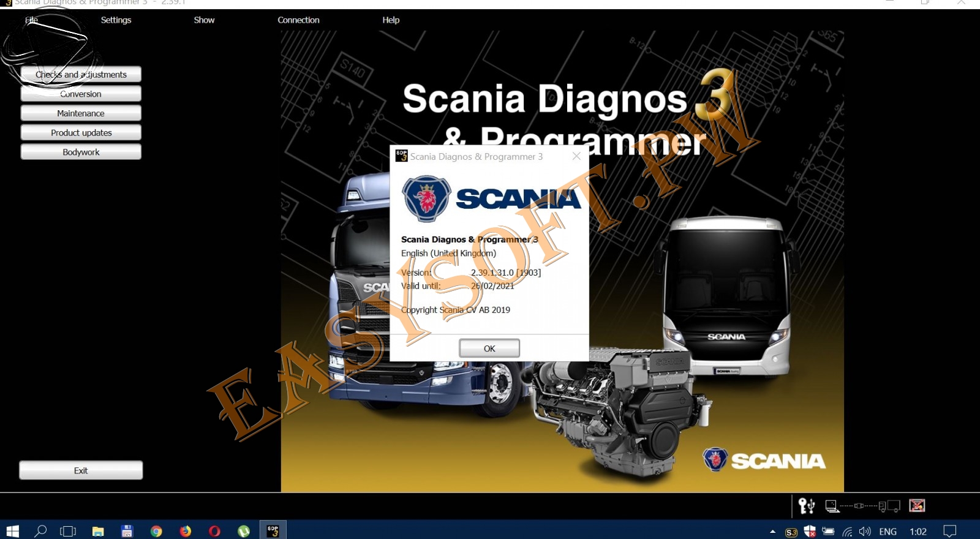This screenshot has width=980, height=539.
Task: Show hidden system tray icons
Action: click(772, 532)
